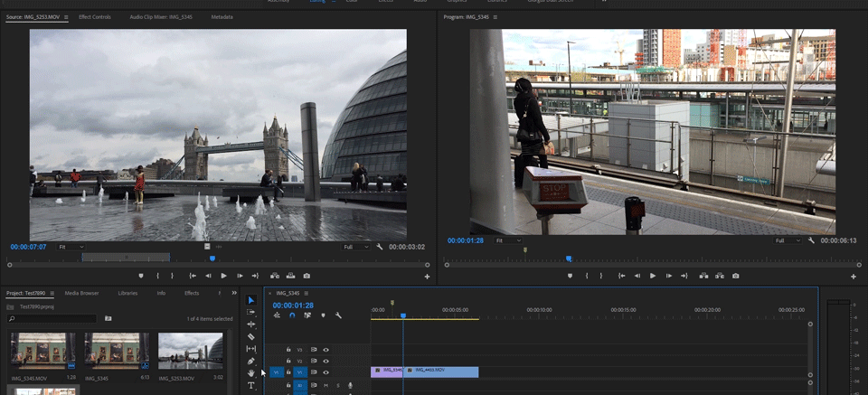Step forward one frame in Program monitor
868x395 pixels.
669,276
